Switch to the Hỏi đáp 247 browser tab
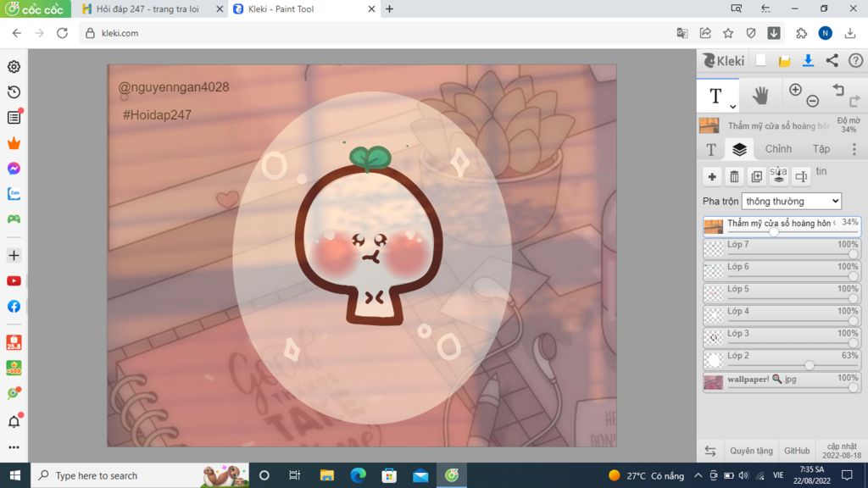Image resolution: width=868 pixels, height=488 pixels. coord(147,8)
